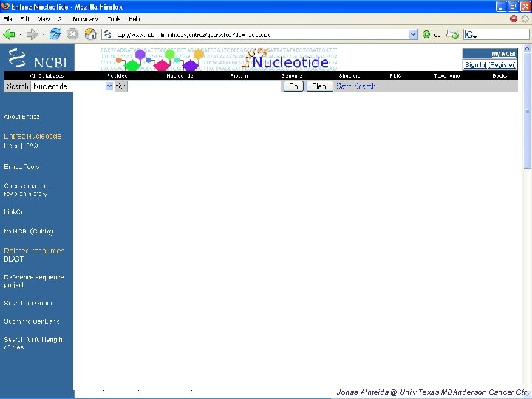Click the new tab icon with green arrow
The width and height of the screenshot is (532, 399).
(x=452, y=34)
